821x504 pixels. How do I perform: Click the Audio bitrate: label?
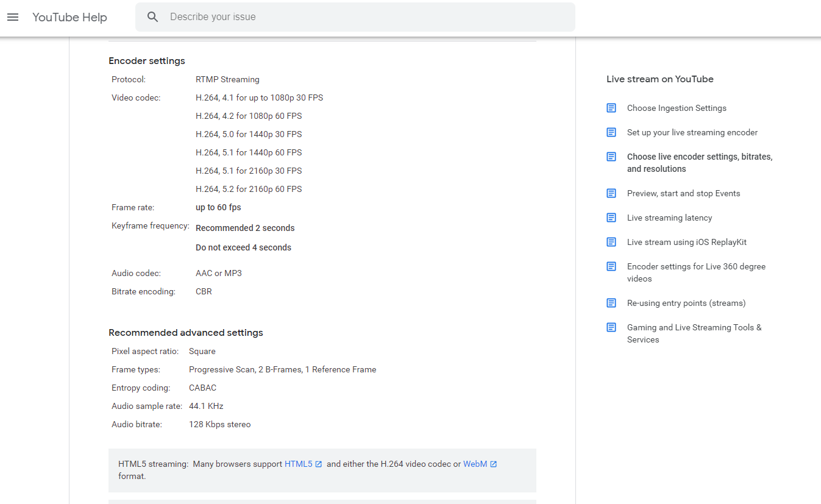tap(137, 424)
